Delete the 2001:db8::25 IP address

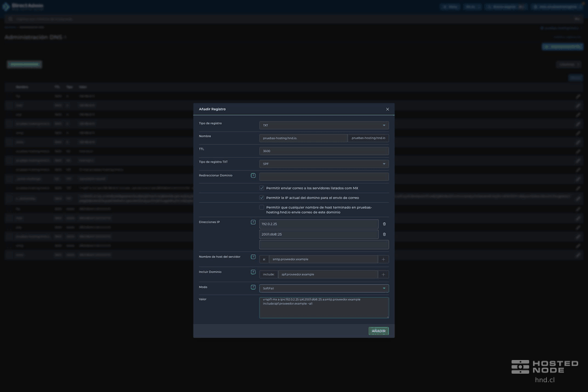point(384,235)
